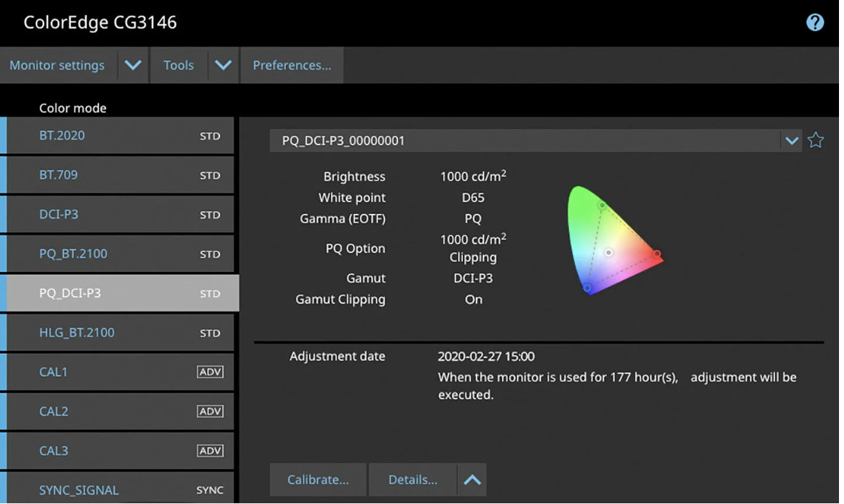The image size is (844, 504).
Task: Switch to the SYNC_SIGNAL color mode
Action: click(120, 488)
